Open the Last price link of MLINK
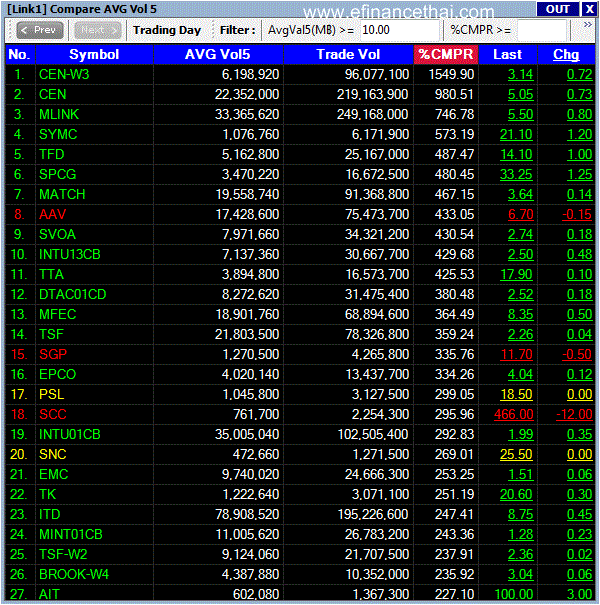600x605 pixels. [x=521, y=115]
